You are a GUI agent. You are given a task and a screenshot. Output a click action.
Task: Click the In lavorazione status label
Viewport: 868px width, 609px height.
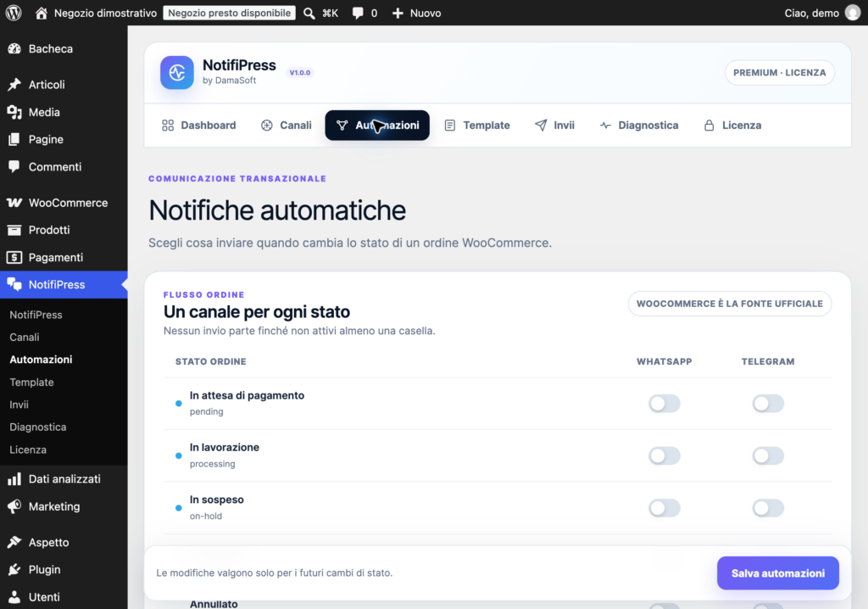pyautogui.click(x=224, y=447)
